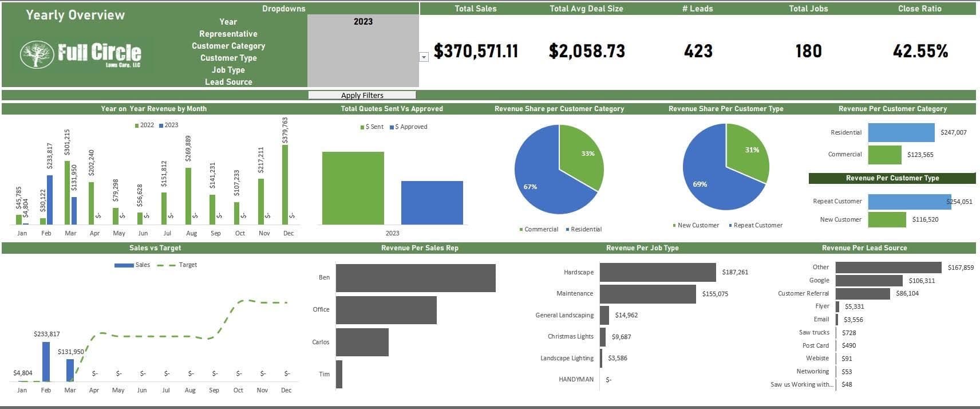This screenshot has width=980, height=409.
Task: Click the $ Approved legend marker
Action: coord(392,127)
